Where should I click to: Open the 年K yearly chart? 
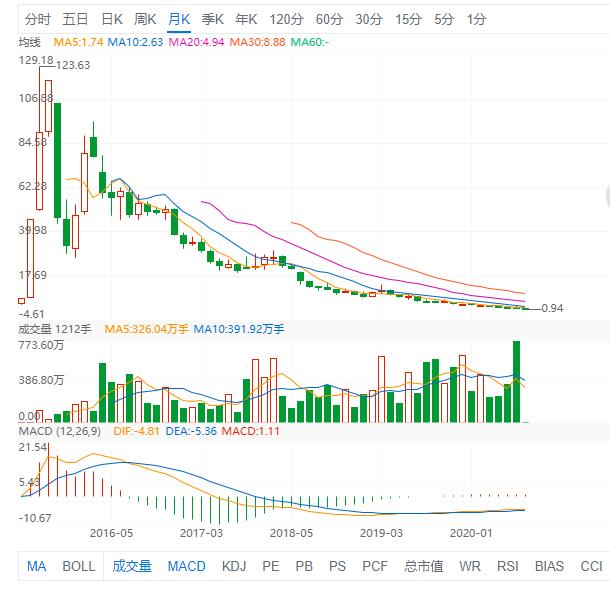tap(246, 19)
